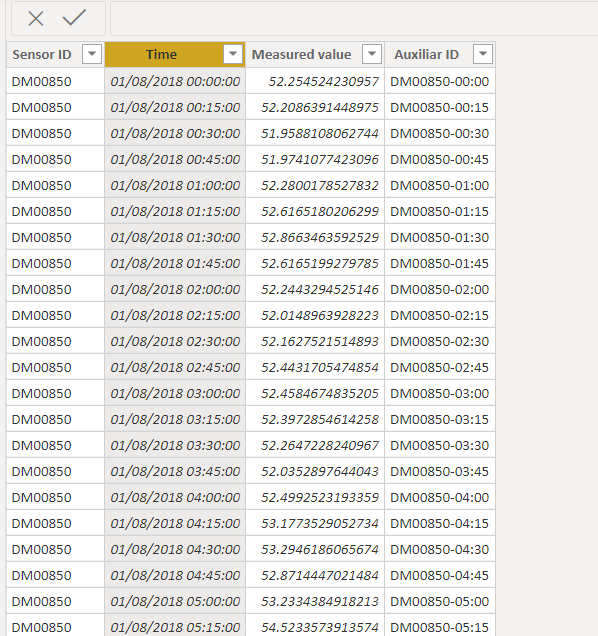Select measured value 52.2800178527832

pyautogui.click(x=315, y=185)
